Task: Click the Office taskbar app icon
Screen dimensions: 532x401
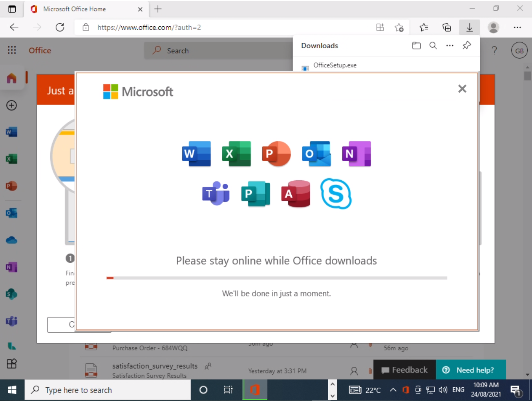Action: [x=255, y=390]
